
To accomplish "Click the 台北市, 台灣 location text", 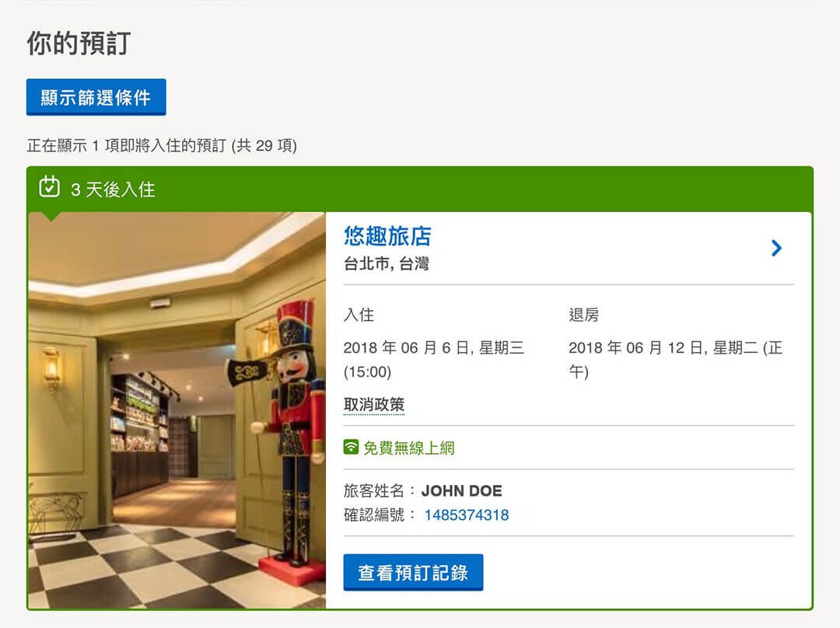I will coord(387,263).
